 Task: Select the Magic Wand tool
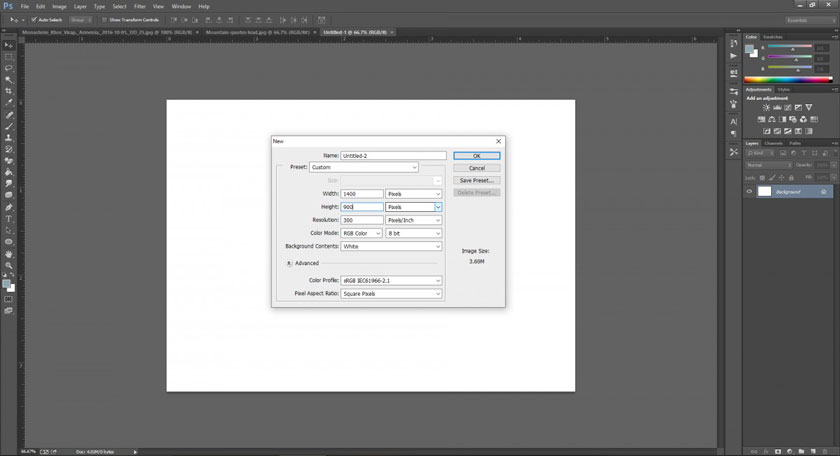click(x=9, y=80)
